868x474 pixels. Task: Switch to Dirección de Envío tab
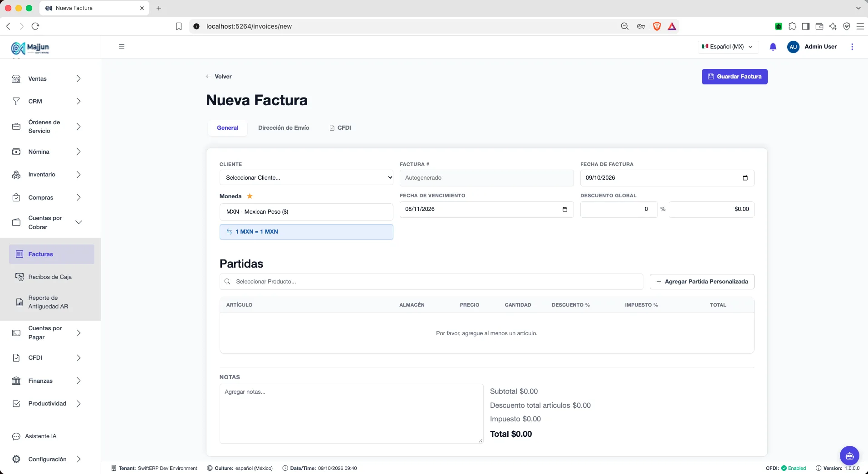pyautogui.click(x=284, y=128)
